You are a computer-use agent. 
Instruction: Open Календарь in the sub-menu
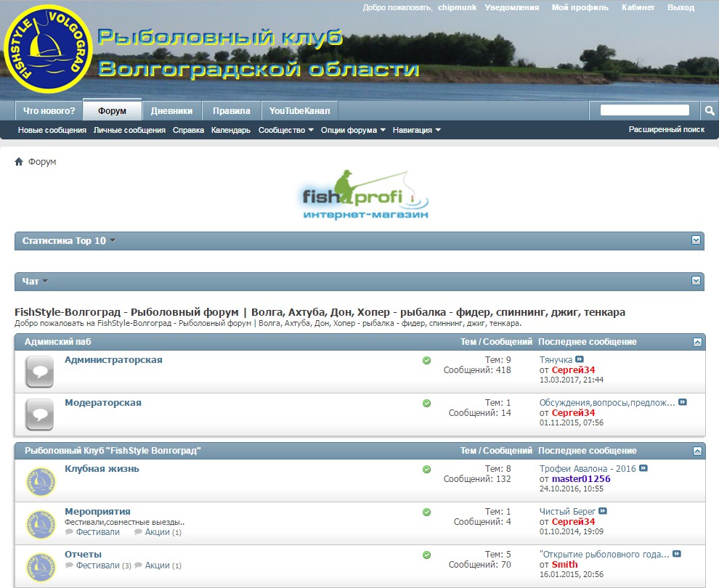point(231,130)
